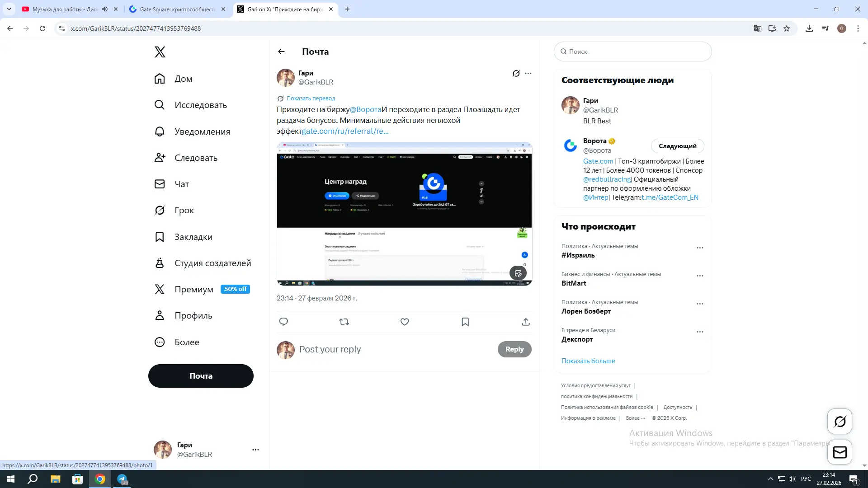The image size is (868, 488).
Task: Bookmark this post via bookmark icon
Action: pyautogui.click(x=465, y=322)
